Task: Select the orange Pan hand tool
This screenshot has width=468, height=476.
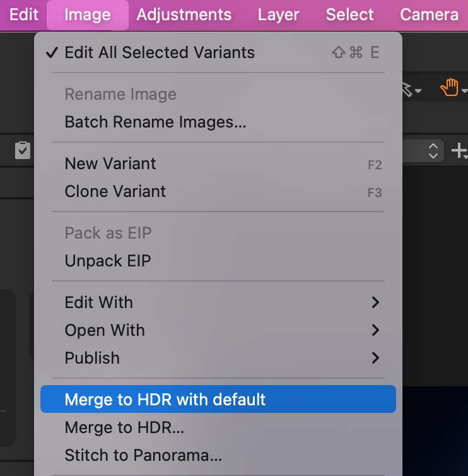Action: tap(449, 87)
